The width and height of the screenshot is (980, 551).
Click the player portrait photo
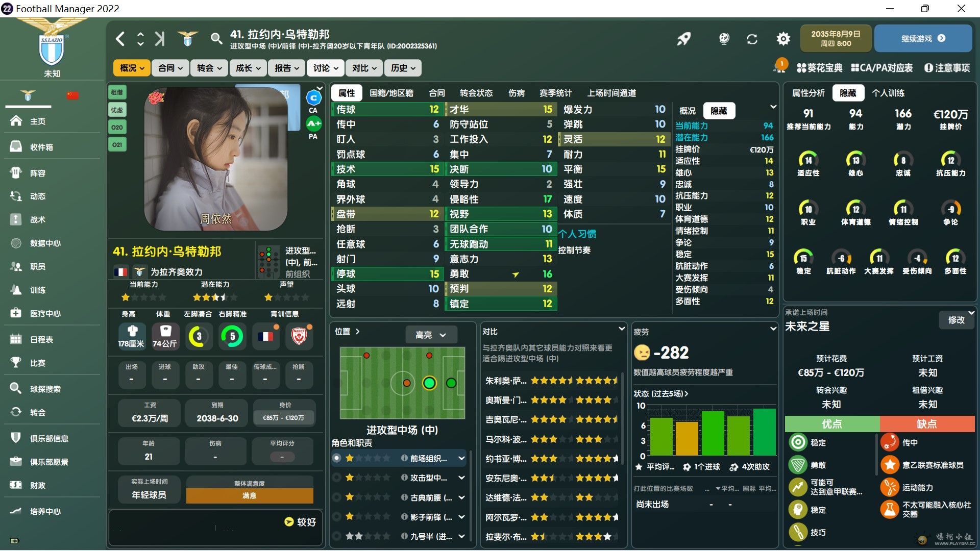(215, 159)
